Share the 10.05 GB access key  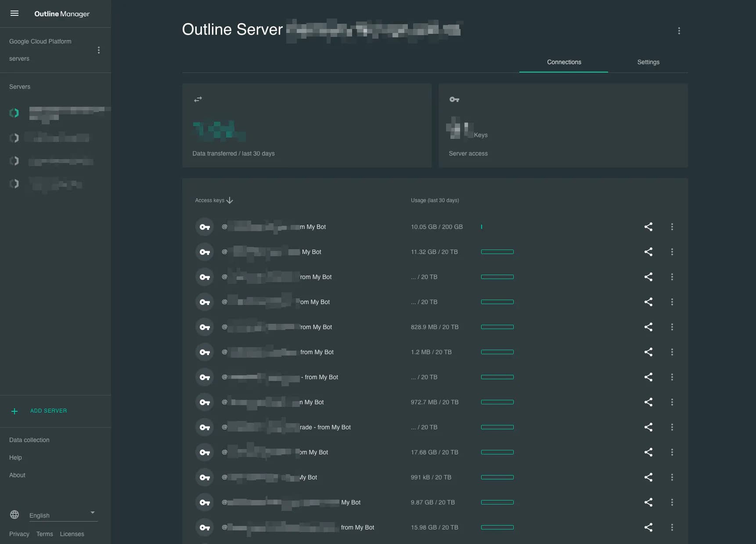click(x=648, y=227)
